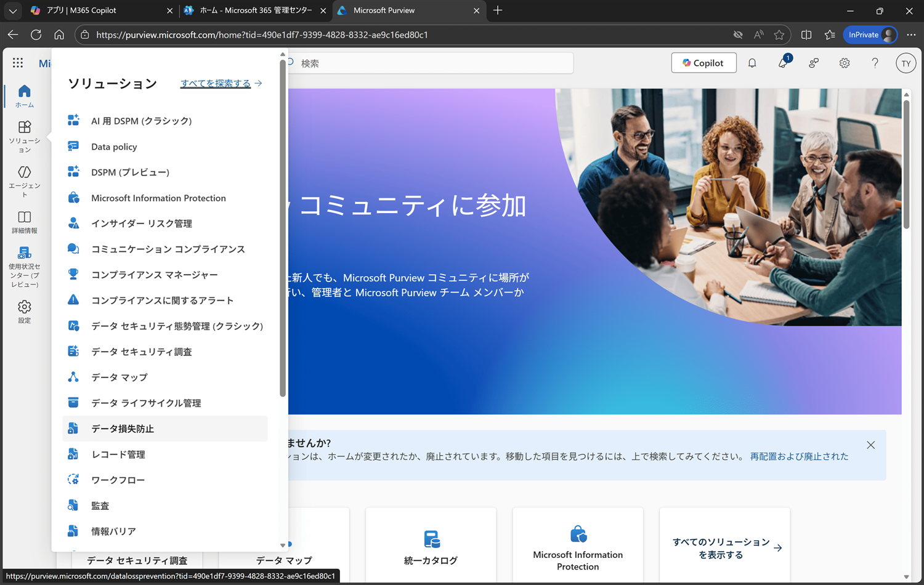Screen dimensions: 924x585
Task: Open AI 用 DSPM (クラシック) solution
Action: click(165, 121)
